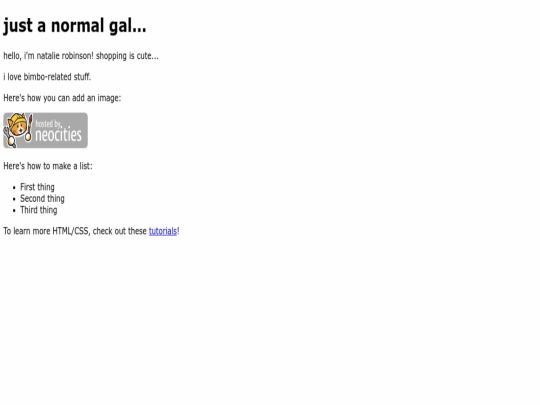Click the bullet before 'Third thing'
This screenshot has width=540, height=405.
[14, 210]
